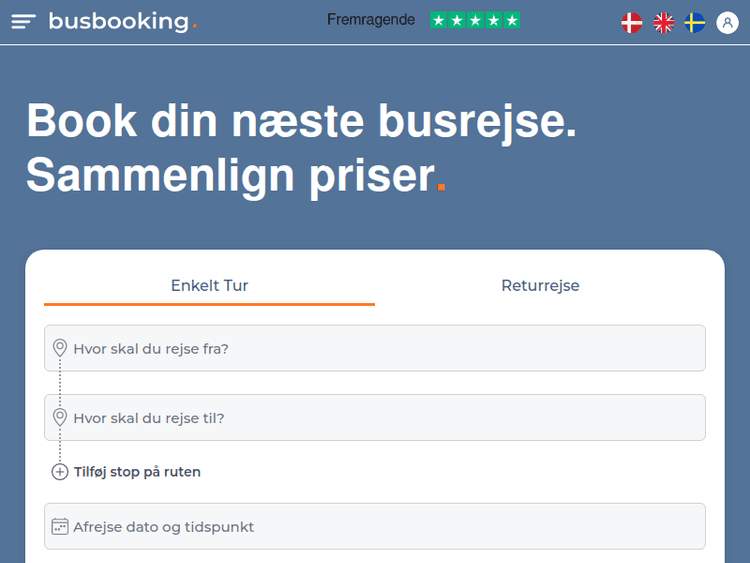
Task: Click the destination location pin icon
Action: 60,417
